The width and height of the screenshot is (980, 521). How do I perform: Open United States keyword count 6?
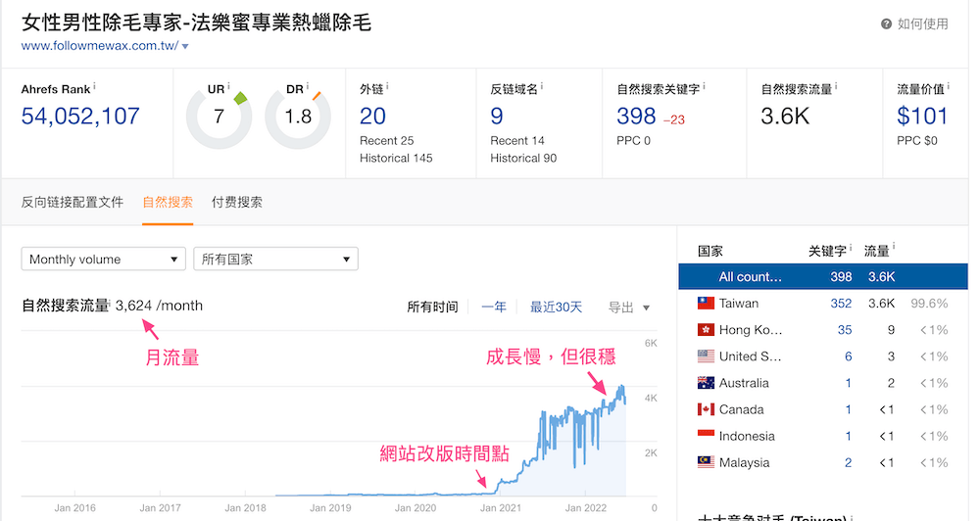point(848,356)
